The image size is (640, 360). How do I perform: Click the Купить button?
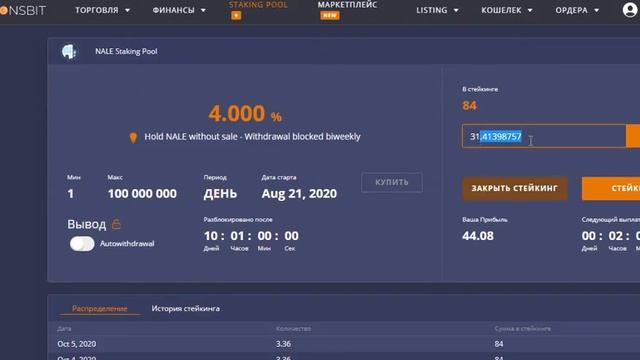[392, 182]
